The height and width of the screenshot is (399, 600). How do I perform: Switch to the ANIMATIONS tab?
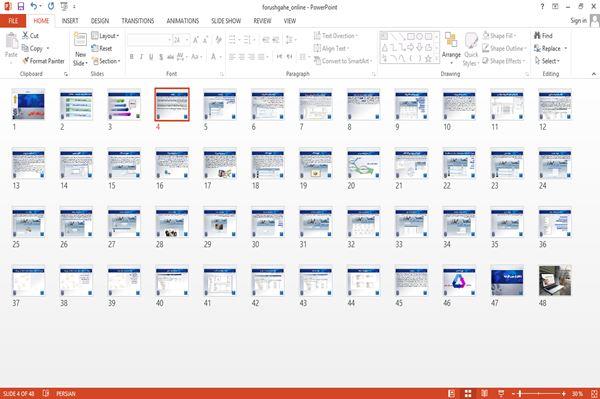click(x=183, y=21)
